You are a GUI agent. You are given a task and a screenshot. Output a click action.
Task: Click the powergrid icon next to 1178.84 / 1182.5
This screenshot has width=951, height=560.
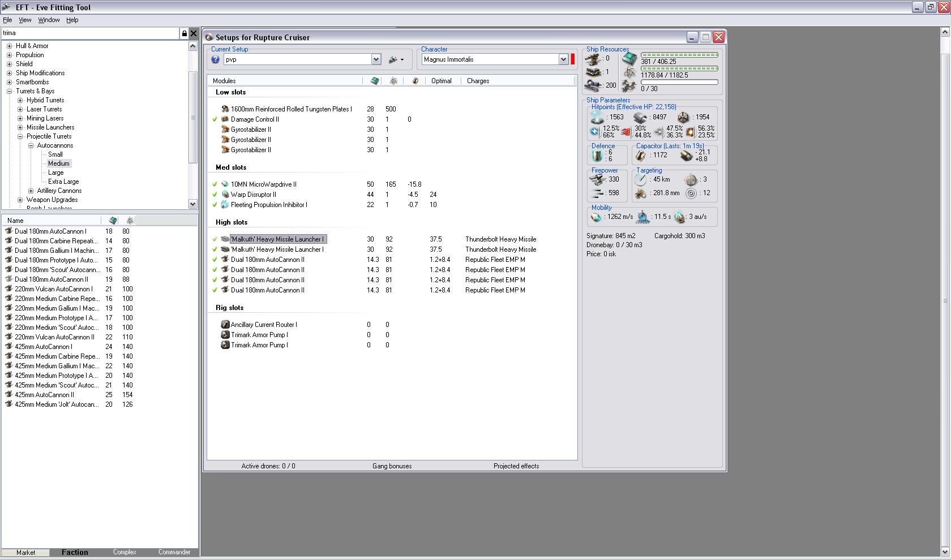click(629, 72)
